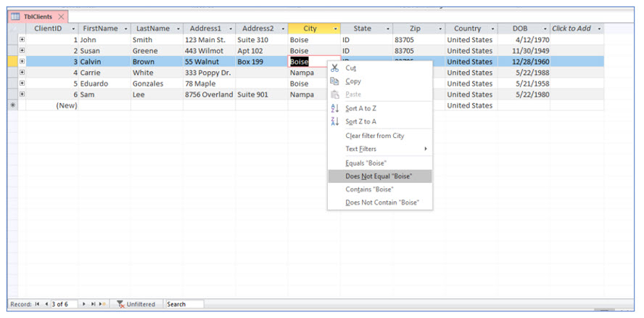644x318 pixels.
Task: Select Sort Z to A menu entry
Action: [380, 121]
